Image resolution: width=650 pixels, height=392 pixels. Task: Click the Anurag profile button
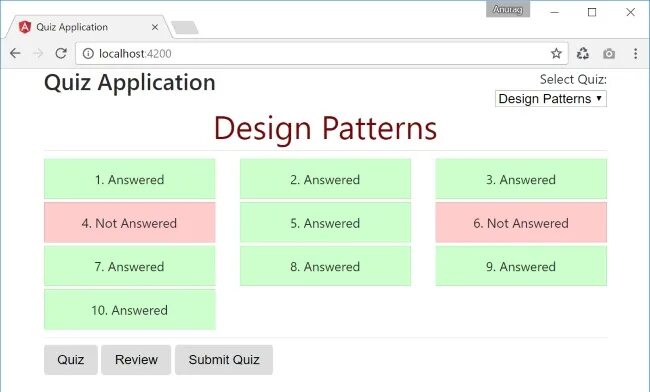pyautogui.click(x=508, y=9)
